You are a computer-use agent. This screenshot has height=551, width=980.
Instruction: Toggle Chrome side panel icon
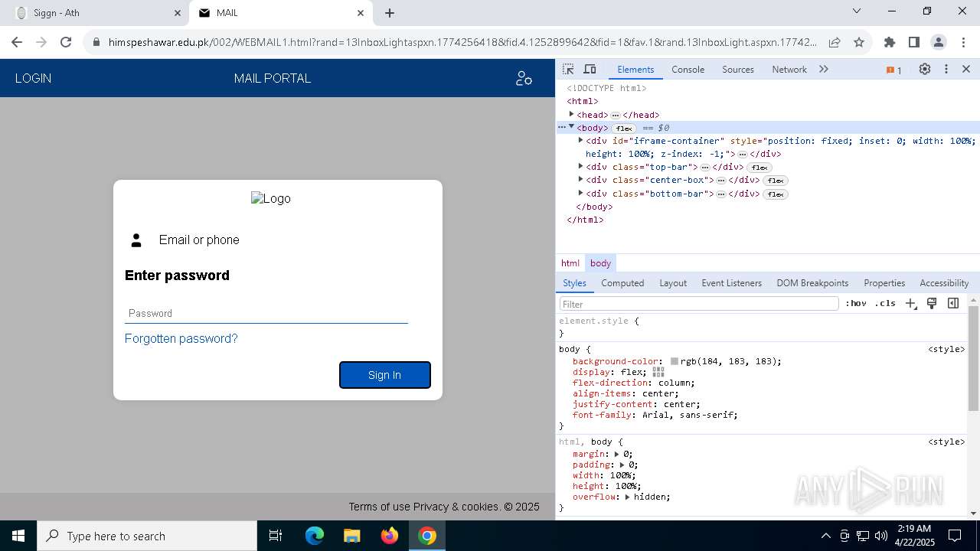tap(914, 42)
